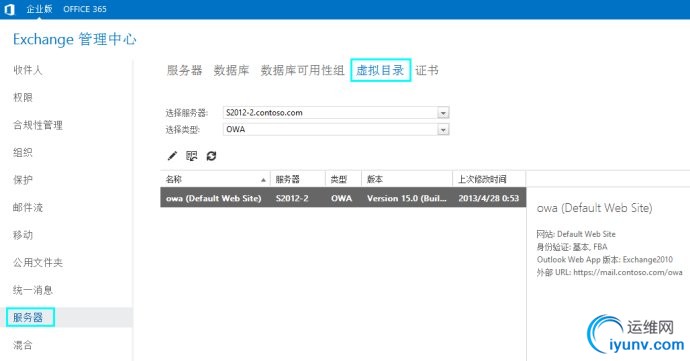Image resolution: width=690 pixels, height=361 pixels.
Task: Click the Version 15.0 cell
Action: [407, 199]
